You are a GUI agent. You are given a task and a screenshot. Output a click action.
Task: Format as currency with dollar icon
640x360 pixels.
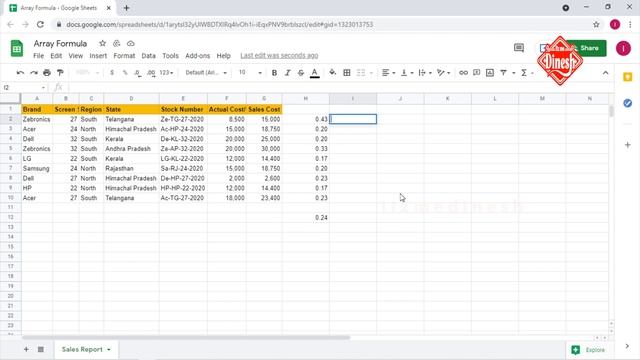112,73
